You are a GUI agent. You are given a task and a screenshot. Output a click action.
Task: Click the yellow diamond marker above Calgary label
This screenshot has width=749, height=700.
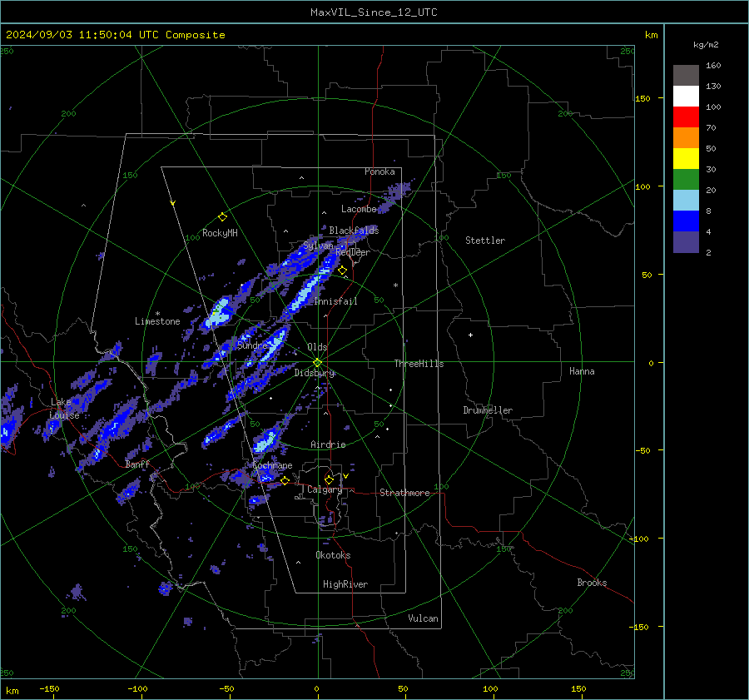pyautogui.click(x=329, y=479)
